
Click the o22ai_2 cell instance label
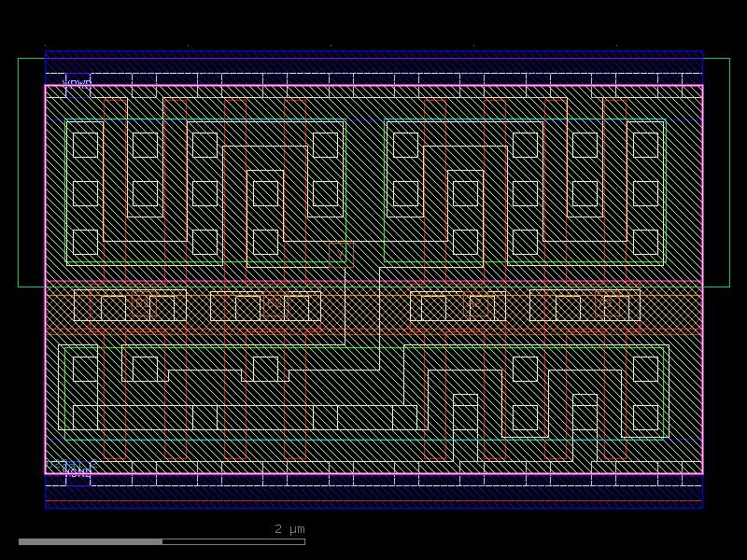tap(72, 464)
